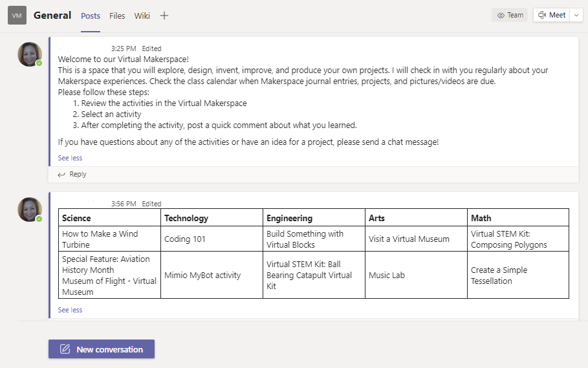Viewport: 588px width, 368px height.
Task: Click the 'Music Lab' cell
Action: 416,275
